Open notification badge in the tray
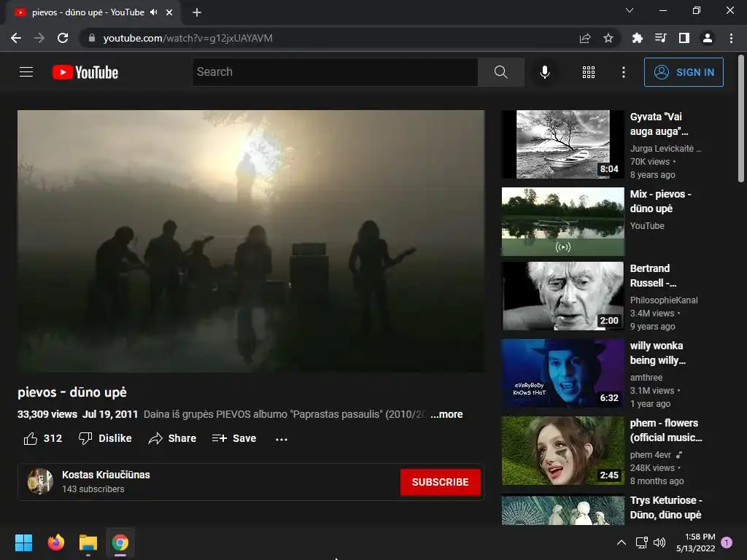Viewport: 747px width, 560px height. 727,542
